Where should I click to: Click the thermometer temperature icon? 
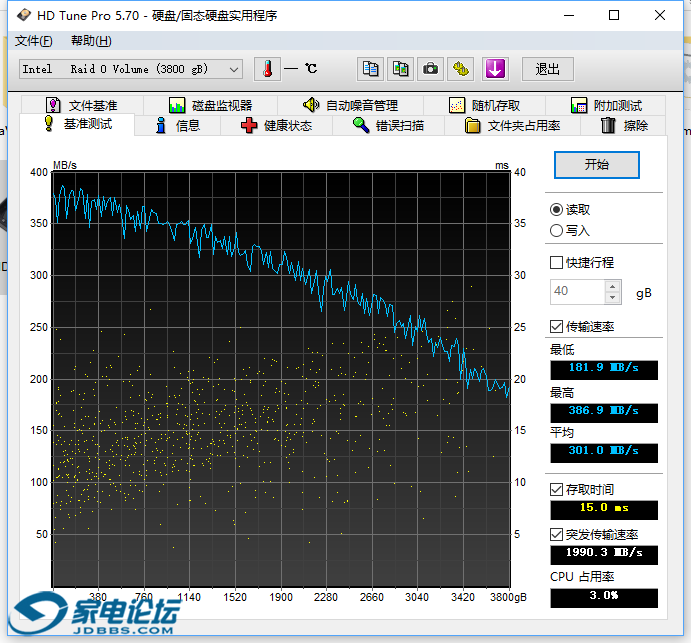267,69
